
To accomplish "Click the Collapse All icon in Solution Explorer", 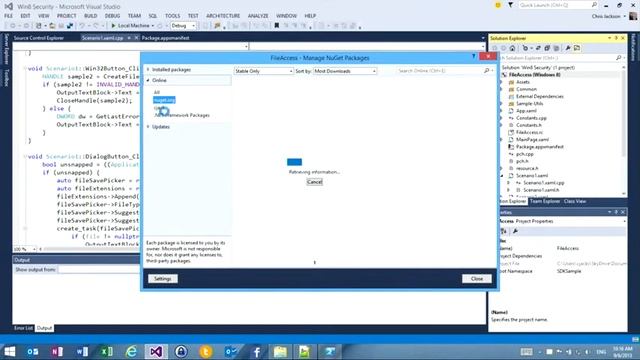I will (x=547, y=48).
